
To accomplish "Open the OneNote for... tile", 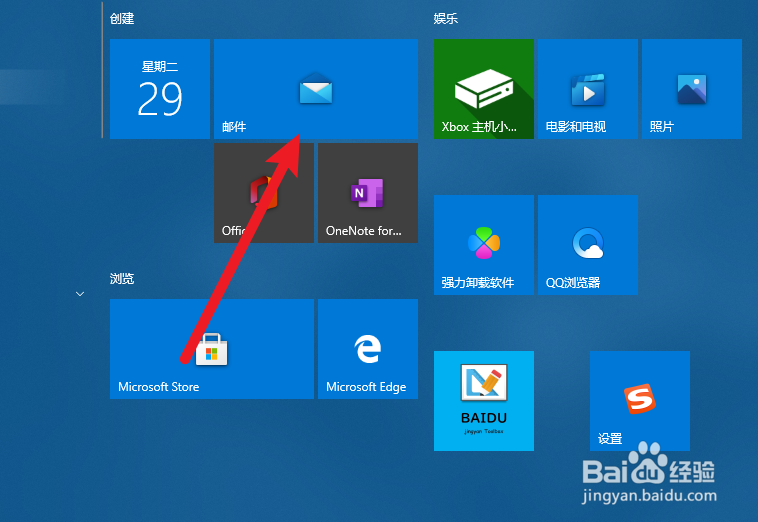I will (368, 193).
